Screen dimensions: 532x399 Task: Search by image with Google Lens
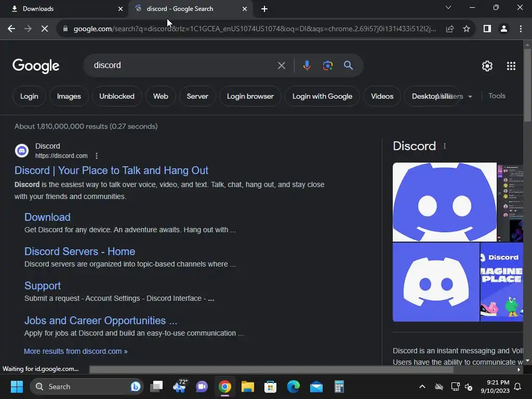tap(327, 65)
